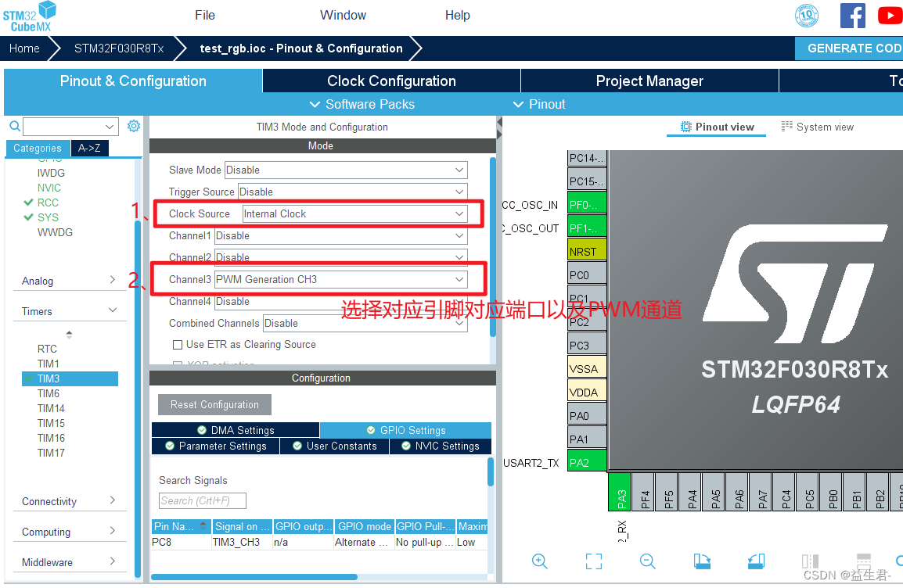Zoom in on the pinout view

(x=540, y=561)
